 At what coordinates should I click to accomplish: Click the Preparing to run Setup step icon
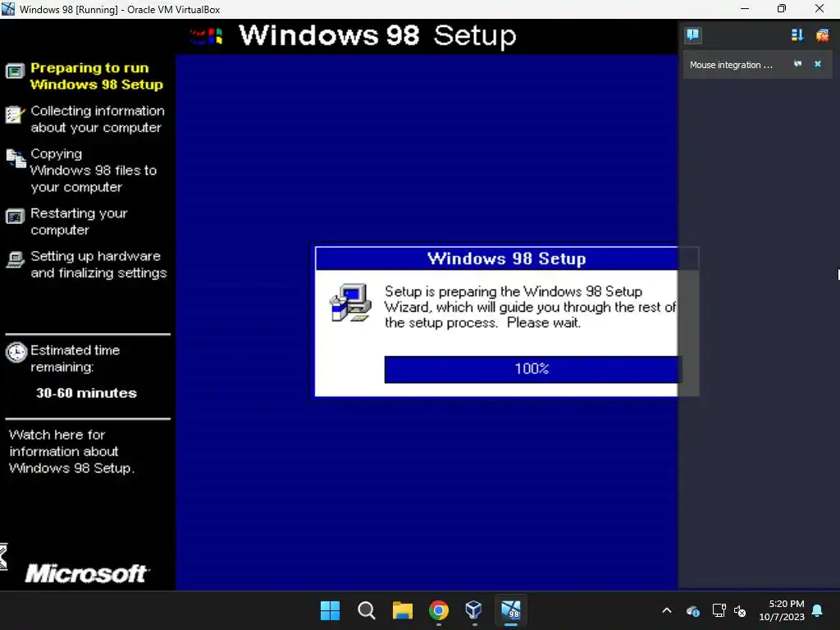coord(15,71)
